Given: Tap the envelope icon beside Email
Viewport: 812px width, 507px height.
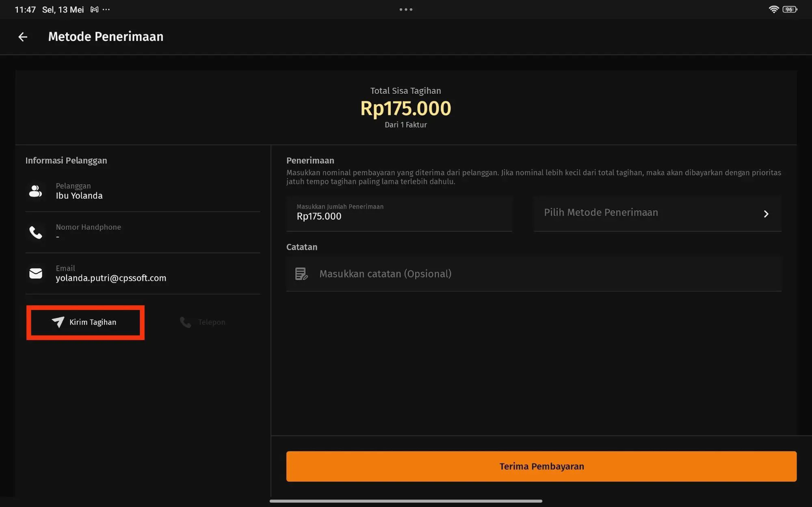Looking at the screenshot, I should [36, 273].
